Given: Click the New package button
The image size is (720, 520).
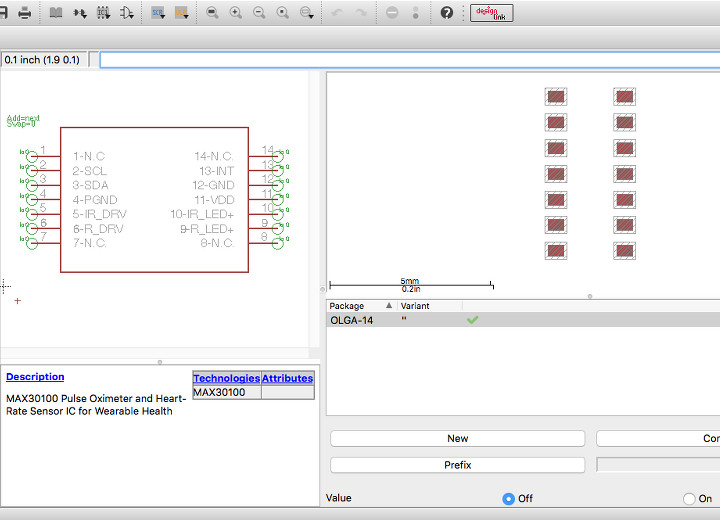Looking at the screenshot, I should click(x=457, y=438).
